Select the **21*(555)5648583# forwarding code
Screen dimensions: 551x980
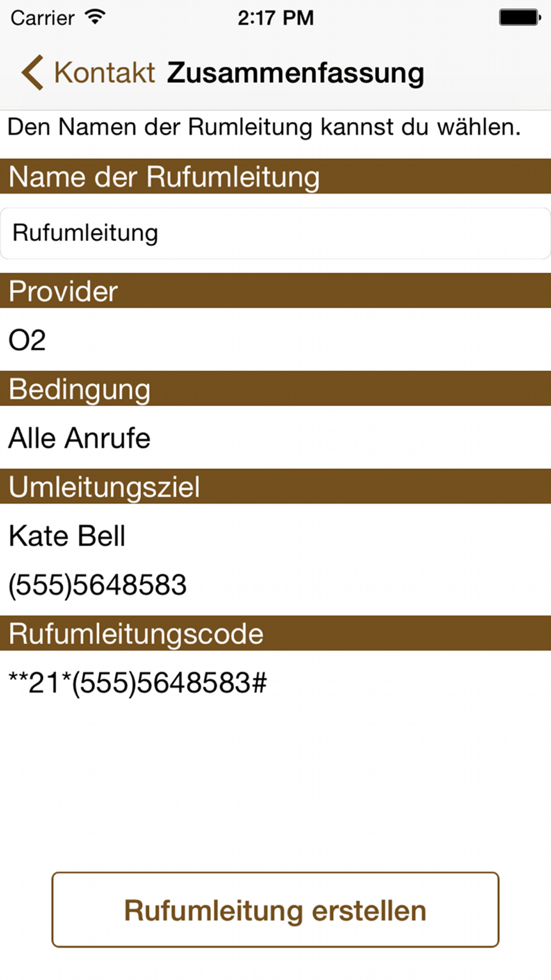pyautogui.click(x=138, y=683)
